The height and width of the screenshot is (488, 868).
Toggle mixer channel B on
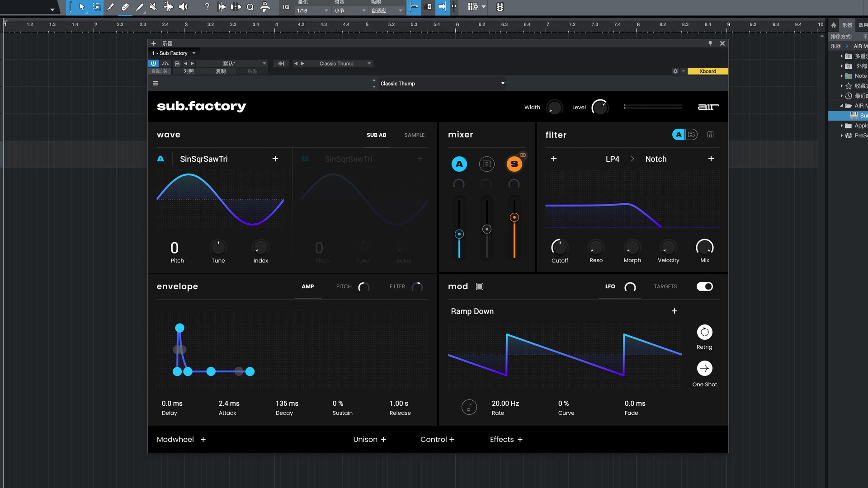click(486, 164)
